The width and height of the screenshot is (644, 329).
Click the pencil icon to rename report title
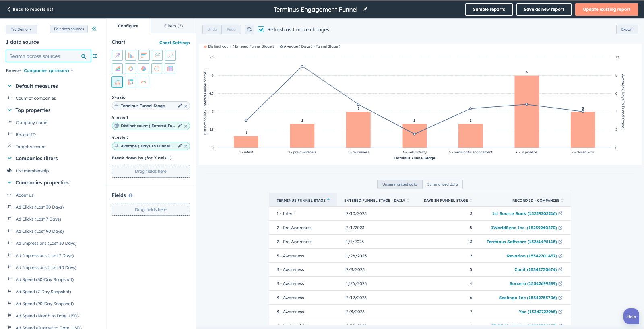(x=365, y=9)
